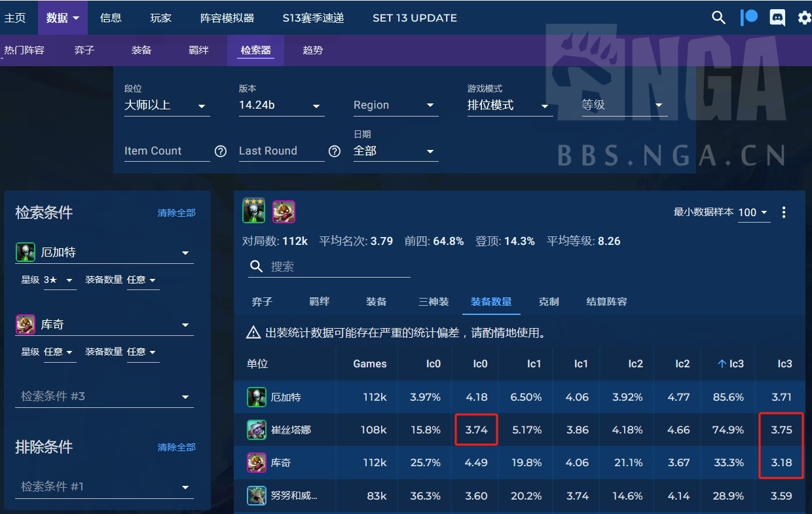The width and height of the screenshot is (812, 514).
Task: Sort by the Ic3 column header with arrow
Action: pyautogui.click(x=731, y=364)
